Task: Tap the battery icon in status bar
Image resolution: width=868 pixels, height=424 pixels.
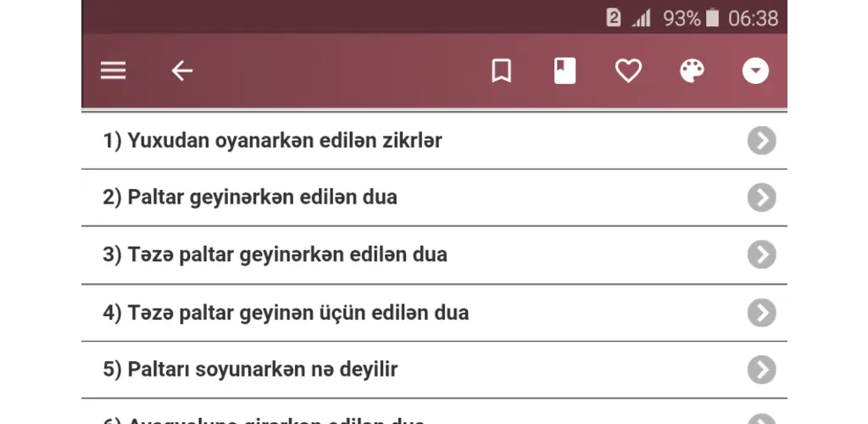Action: click(x=712, y=19)
